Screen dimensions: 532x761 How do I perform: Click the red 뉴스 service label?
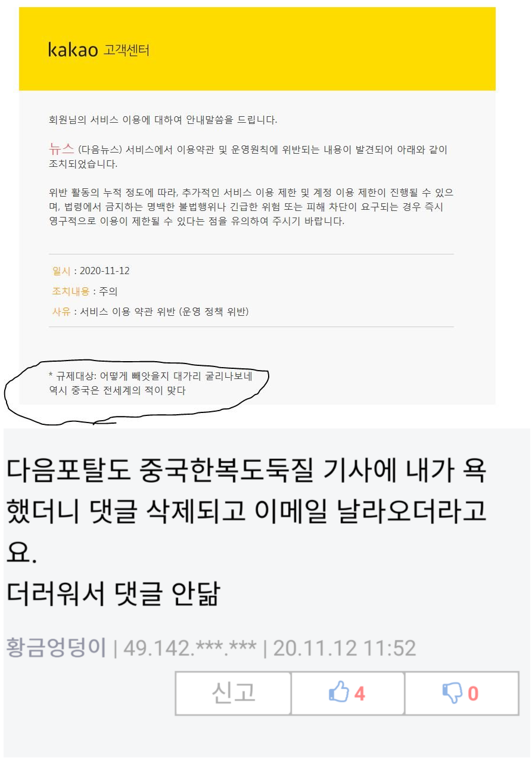(x=61, y=149)
